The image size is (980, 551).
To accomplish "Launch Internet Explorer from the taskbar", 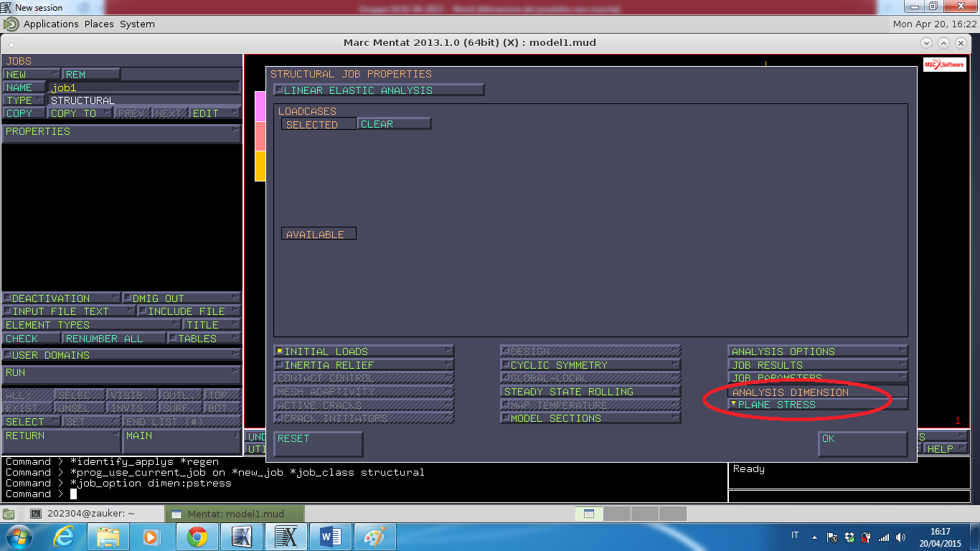I will pyautogui.click(x=64, y=537).
